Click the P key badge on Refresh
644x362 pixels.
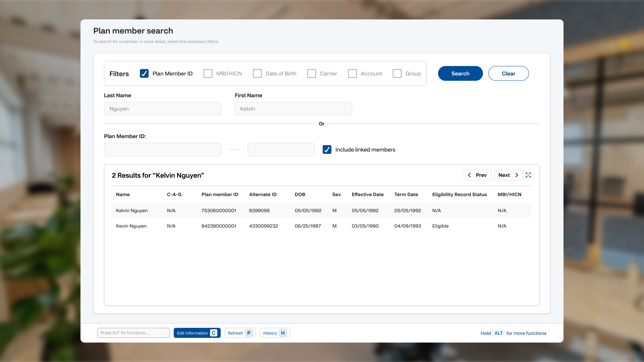(x=249, y=333)
